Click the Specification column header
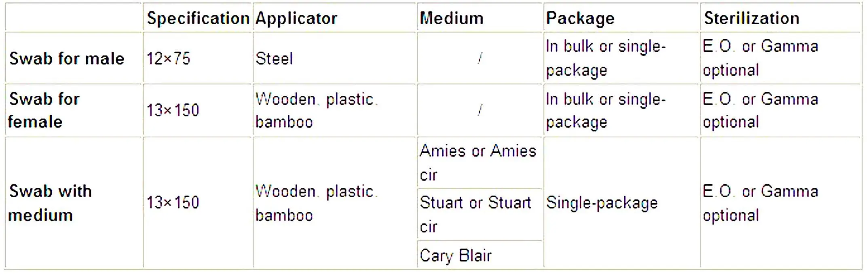This screenshot has width=868, height=274. (198, 18)
